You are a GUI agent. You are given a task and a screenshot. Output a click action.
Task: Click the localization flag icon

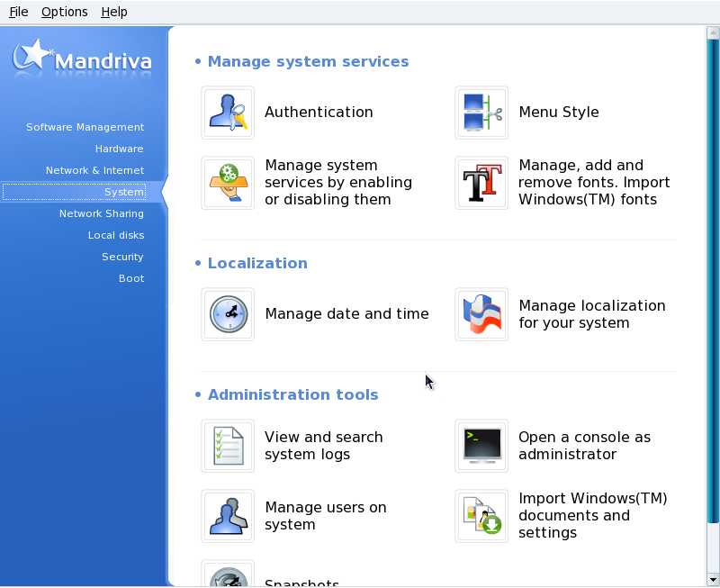pos(481,314)
